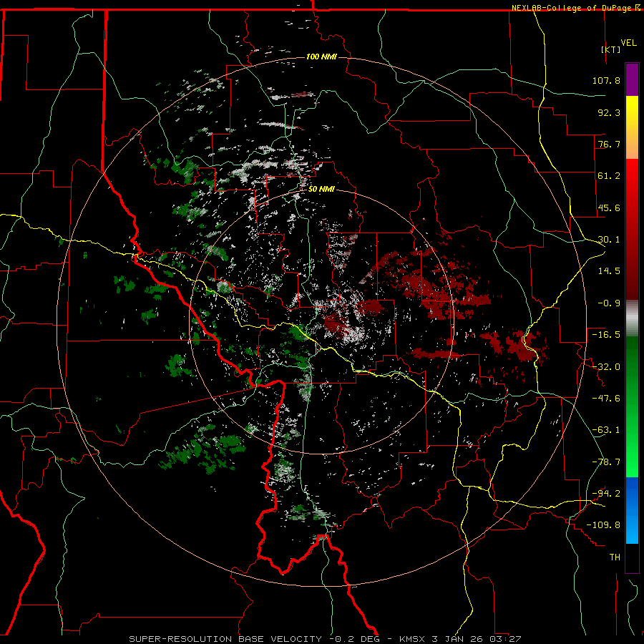Viewport: 644px width, 644px height.
Task: Click the VEL legend title
Action: click(x=629, y=43)
